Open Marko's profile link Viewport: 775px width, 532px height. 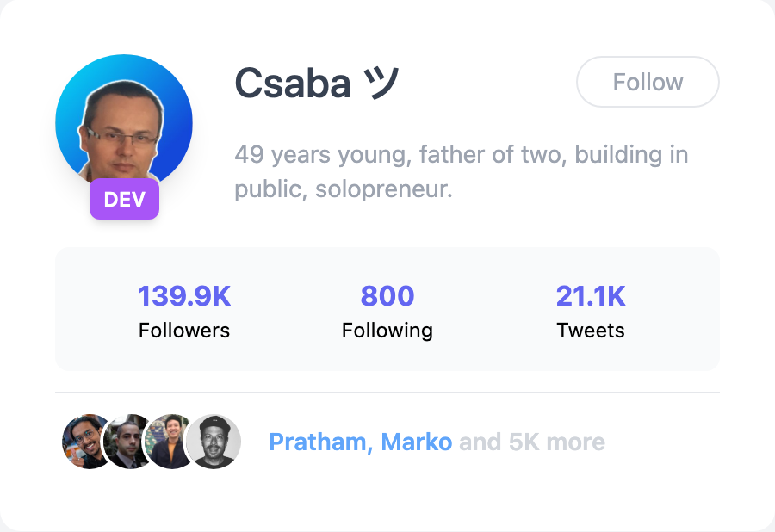pyautogui.click(x=417, y=442)
